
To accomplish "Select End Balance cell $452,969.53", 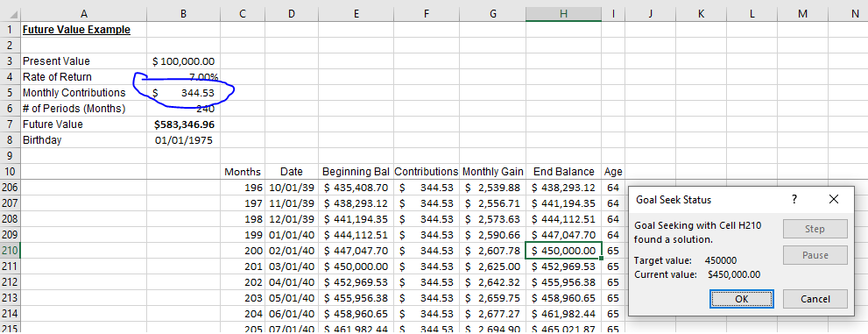I will (x=563, y=266).
